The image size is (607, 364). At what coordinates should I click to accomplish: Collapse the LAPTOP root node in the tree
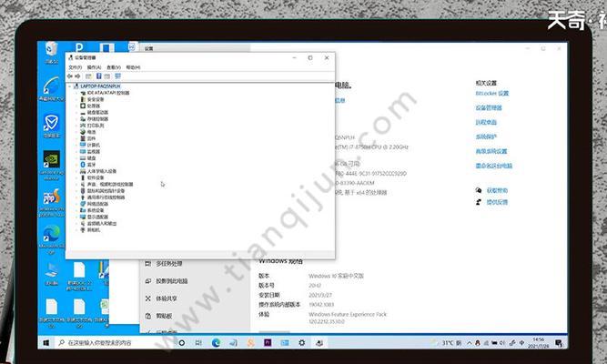pyautogui.click(x=70, y=86)
